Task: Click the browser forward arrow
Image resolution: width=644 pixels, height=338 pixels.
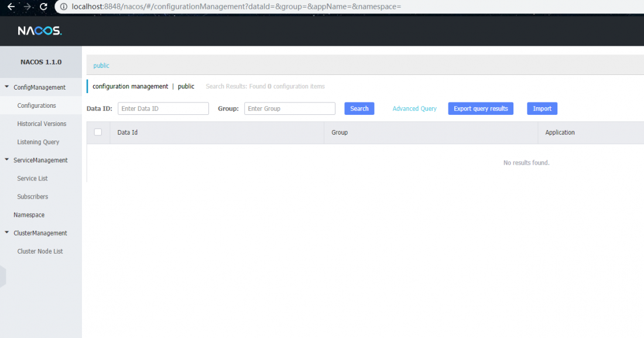Action: 27,6
